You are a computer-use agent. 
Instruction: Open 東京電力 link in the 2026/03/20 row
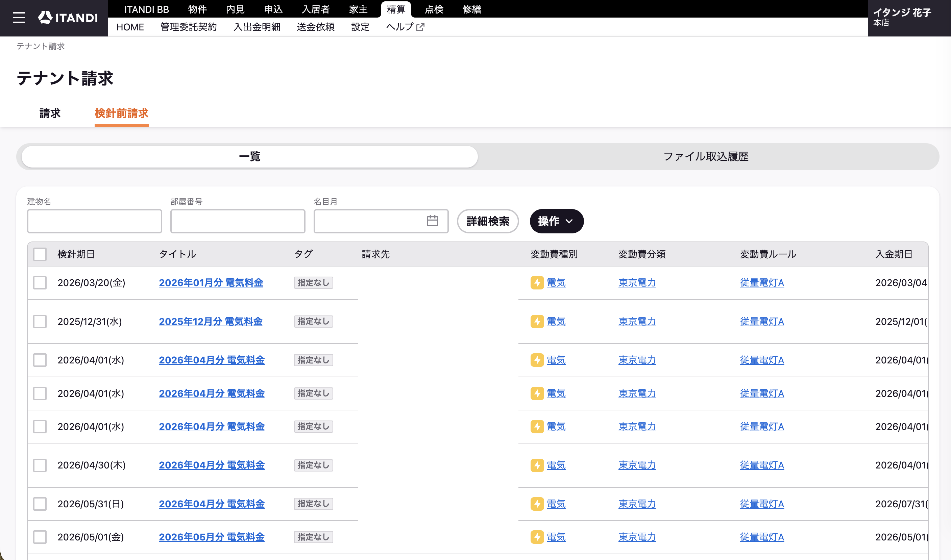(x=637, y=283)
